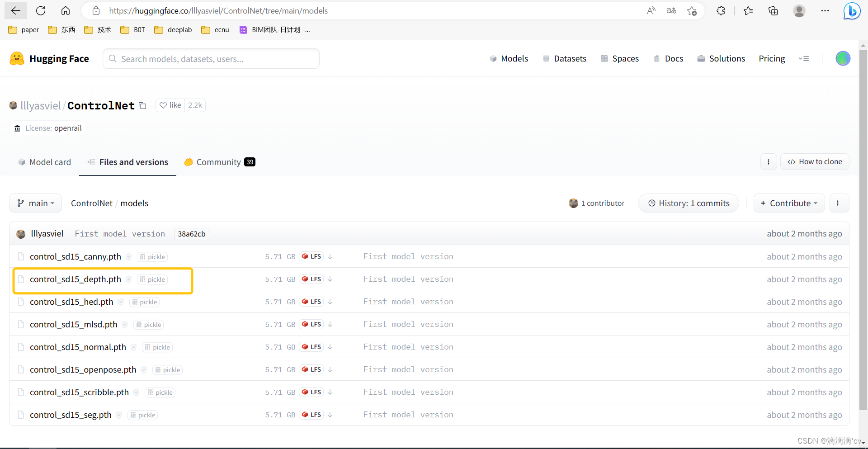Image resolution: width=868 pixels, height=449 pixels.
Task: Download control_sd15_mlsd.pth via its arrow
Action: click(x=330, y=324)
